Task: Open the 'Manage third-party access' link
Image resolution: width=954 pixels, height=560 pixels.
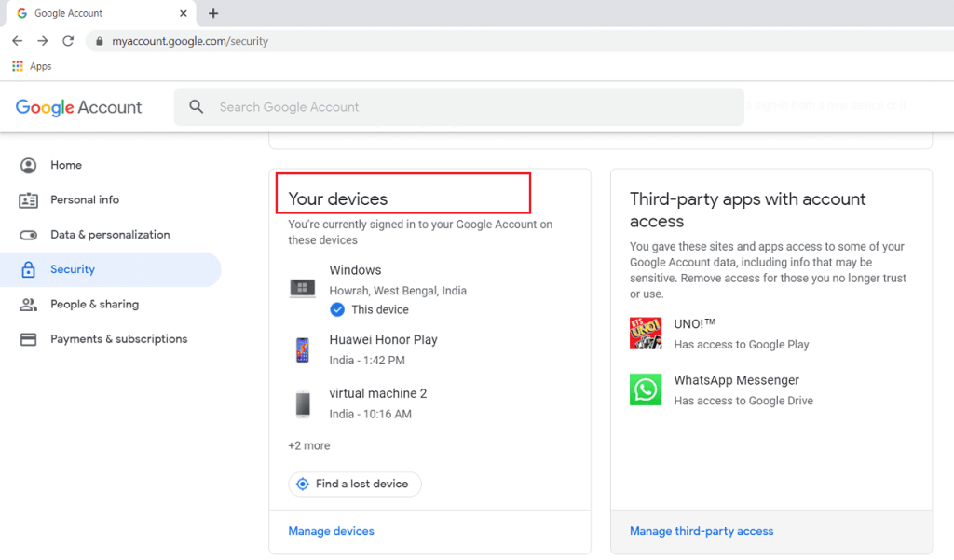Action: coord(701,531)
